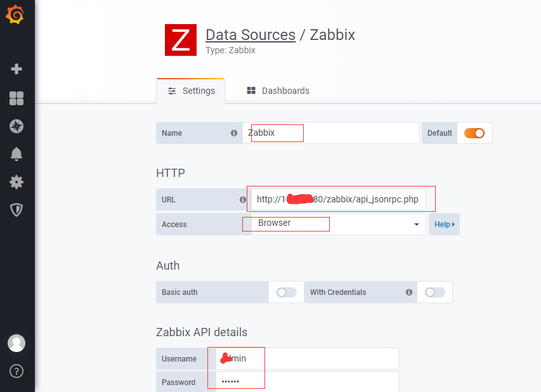Click the With Credentials label
Screen dimensions: 541x392
pos(338,292)
